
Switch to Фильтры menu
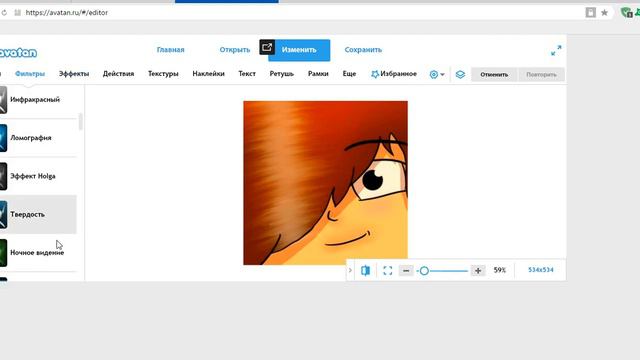coord(30,74)
